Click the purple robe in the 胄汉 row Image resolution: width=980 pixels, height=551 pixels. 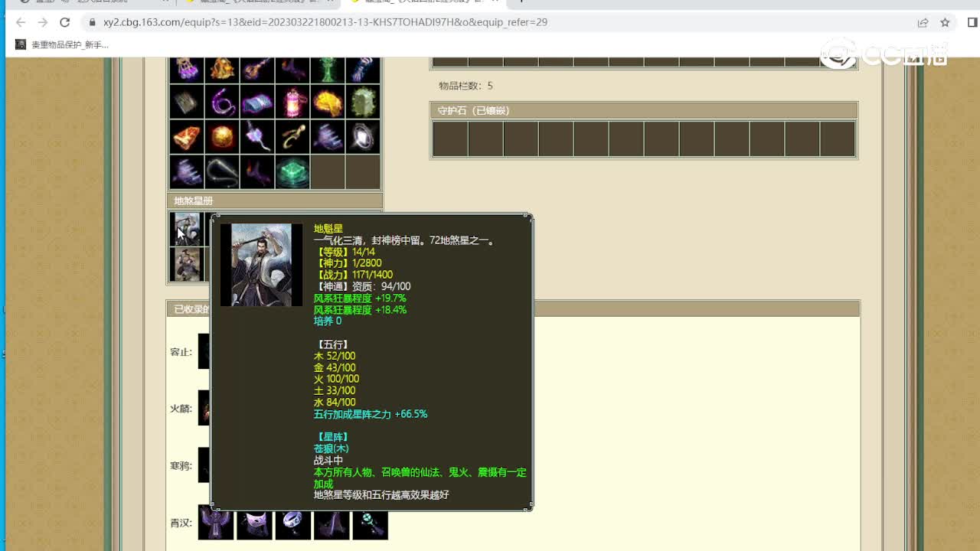(x=216, y=522)
